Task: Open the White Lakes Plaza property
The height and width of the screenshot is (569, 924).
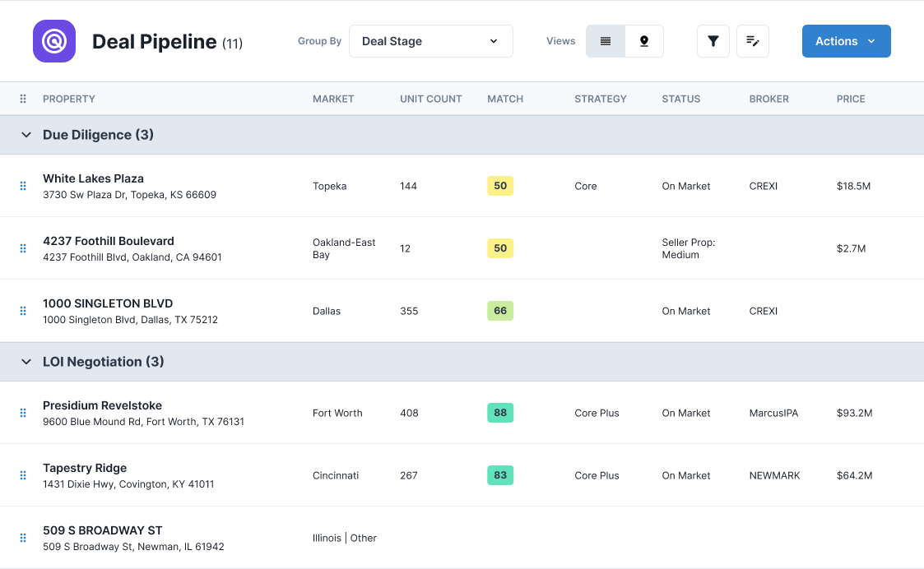Action: coord(93,178)
